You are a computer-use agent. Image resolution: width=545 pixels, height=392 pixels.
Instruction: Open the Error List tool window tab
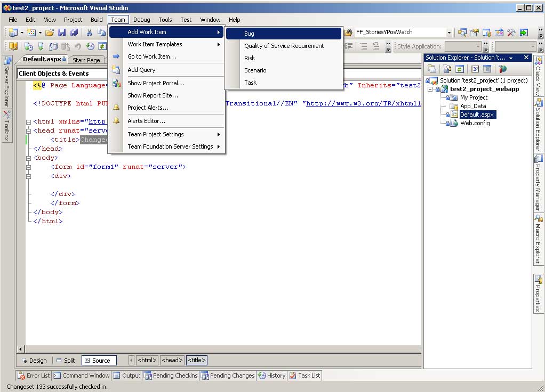click(x=34, y=375)
